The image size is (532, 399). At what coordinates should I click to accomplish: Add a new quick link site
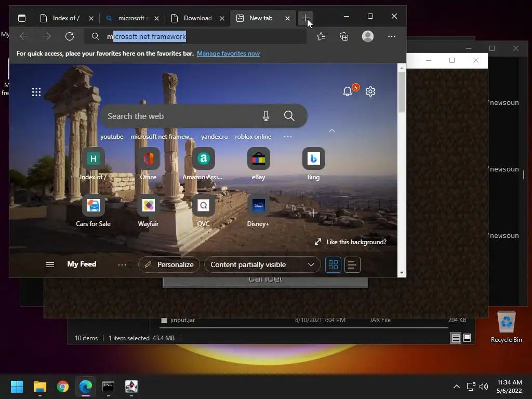coord(313,213)
